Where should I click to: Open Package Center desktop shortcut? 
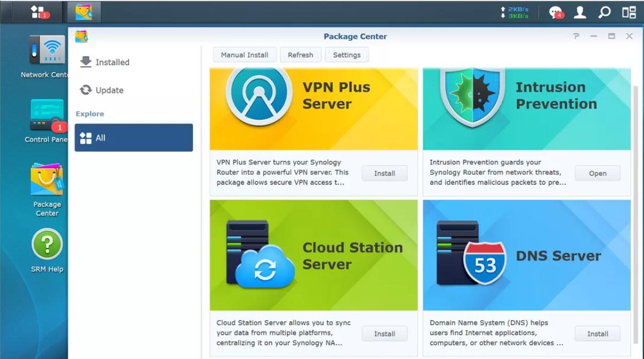pos(47,190)
